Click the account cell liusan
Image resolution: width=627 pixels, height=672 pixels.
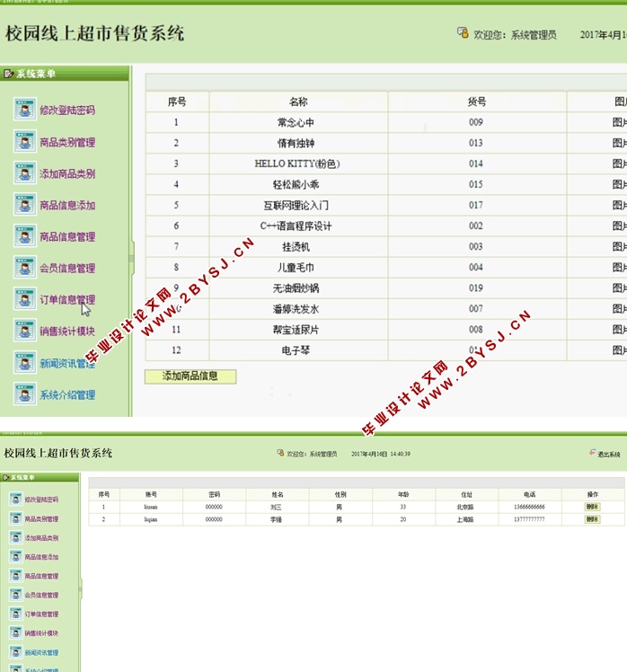151,507
